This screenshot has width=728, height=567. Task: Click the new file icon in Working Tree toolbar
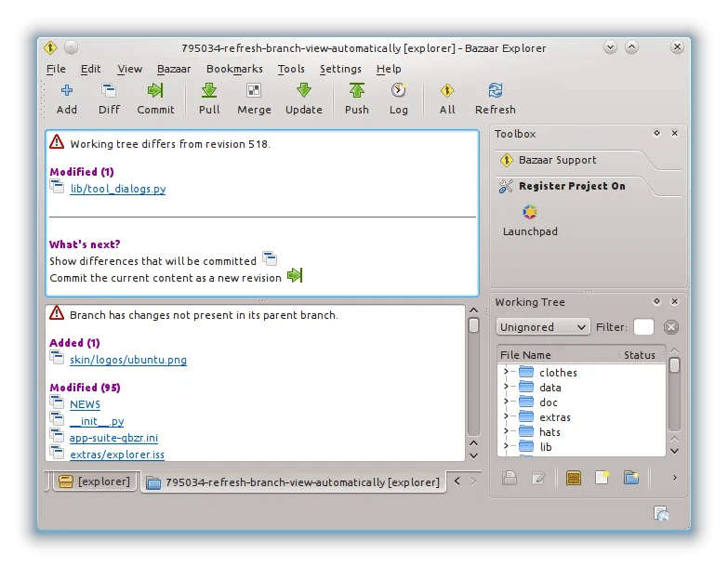click(x=602, y=478)
